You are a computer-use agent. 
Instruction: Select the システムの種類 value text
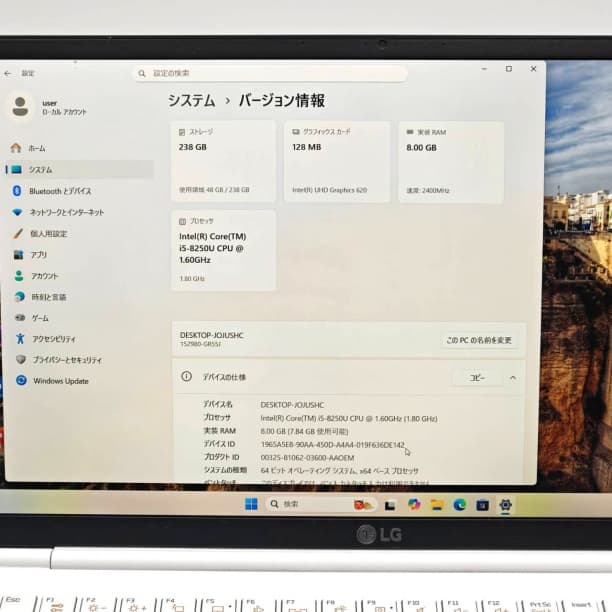point(340,471)
